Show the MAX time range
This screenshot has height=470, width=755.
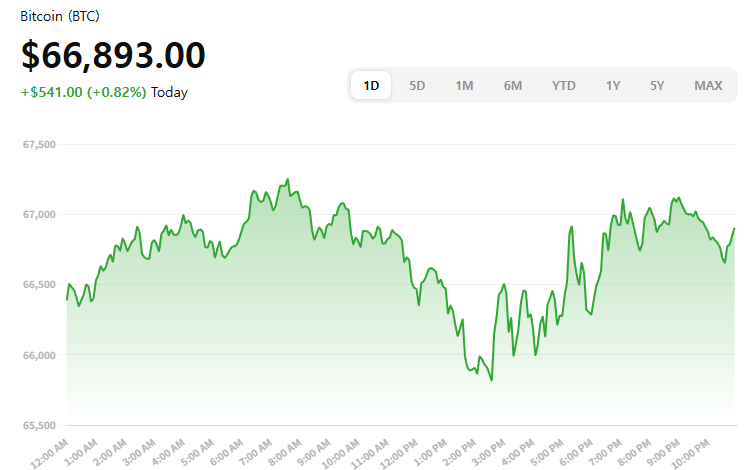708,86
